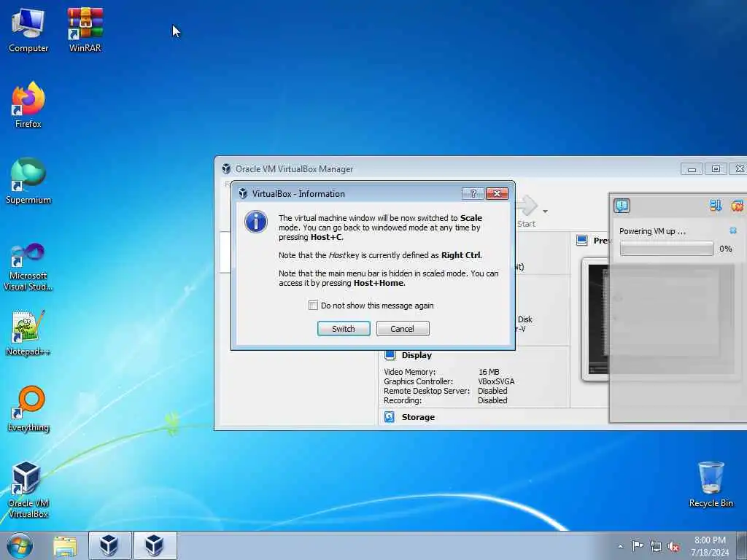Click the Preview section monitor icon

581,241
